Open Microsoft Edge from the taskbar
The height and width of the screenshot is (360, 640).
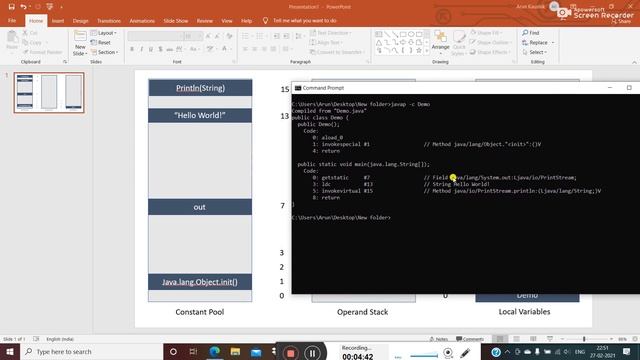coord(215,351)
